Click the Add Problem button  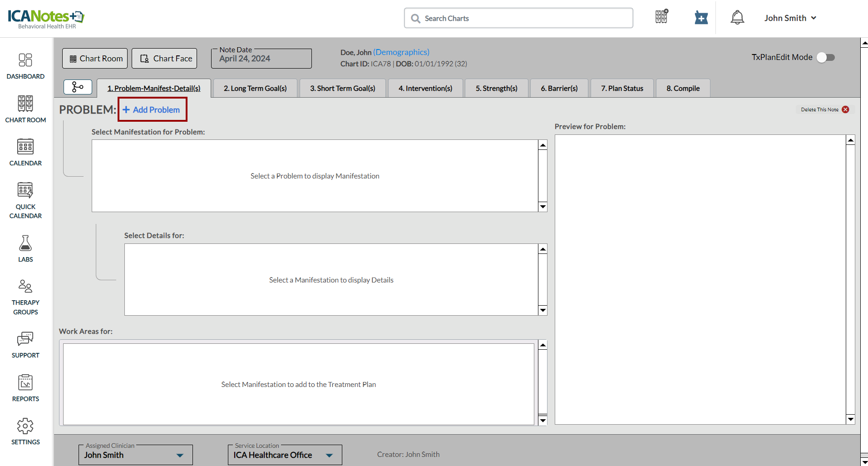pos(152,109)
